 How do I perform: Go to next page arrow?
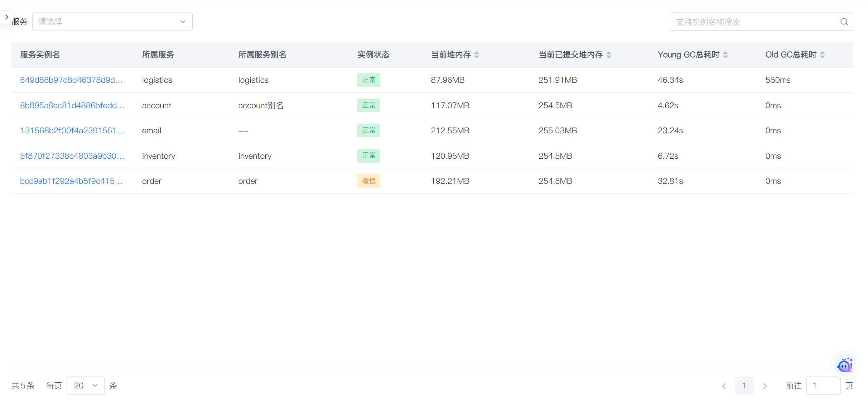point(765,386)
